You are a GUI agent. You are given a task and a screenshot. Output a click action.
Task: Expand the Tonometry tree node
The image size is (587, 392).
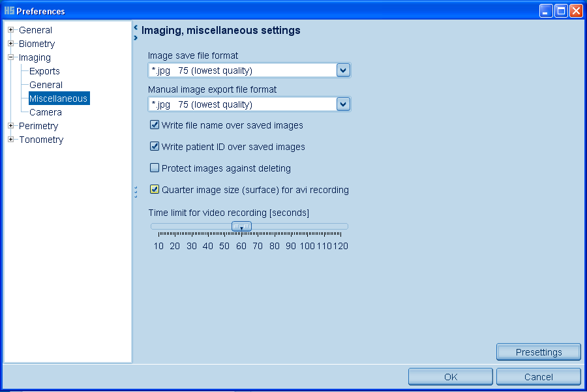coord(11,140)
